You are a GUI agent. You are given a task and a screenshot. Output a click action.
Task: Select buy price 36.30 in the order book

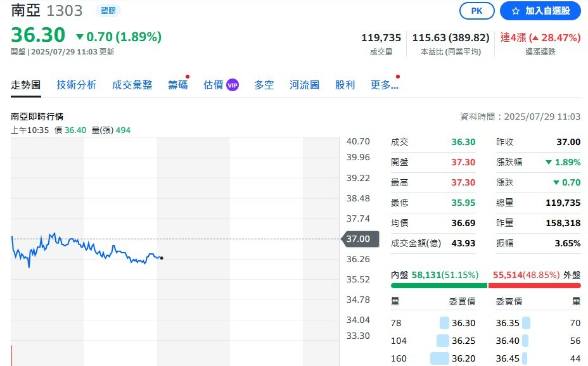tap(463, 322)
